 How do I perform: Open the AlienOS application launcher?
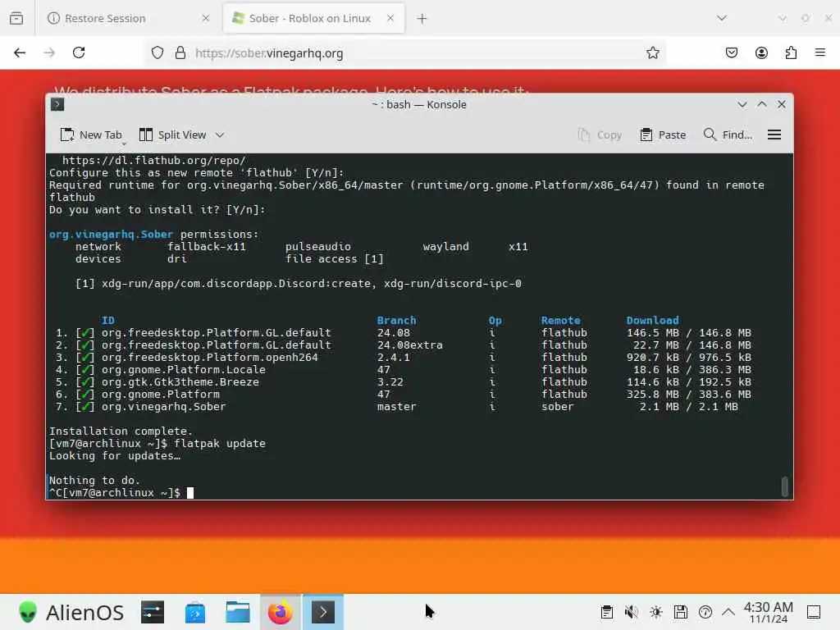coord(71,612)
